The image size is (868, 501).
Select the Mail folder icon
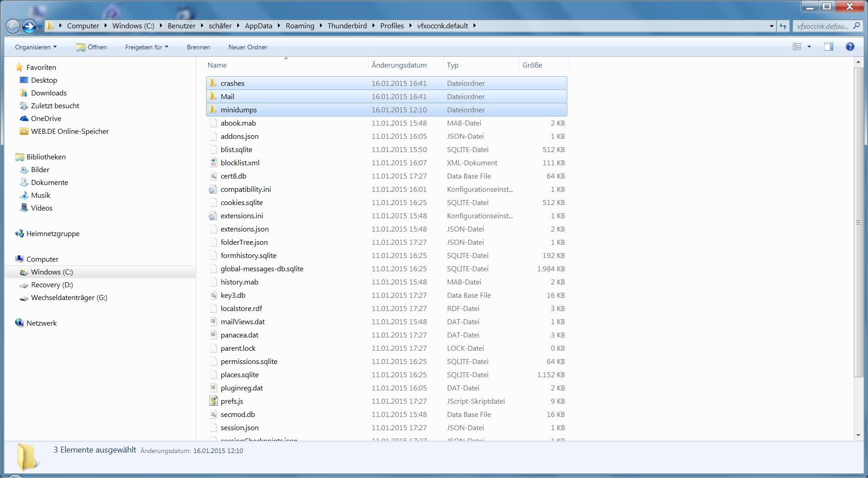(213, 96)
